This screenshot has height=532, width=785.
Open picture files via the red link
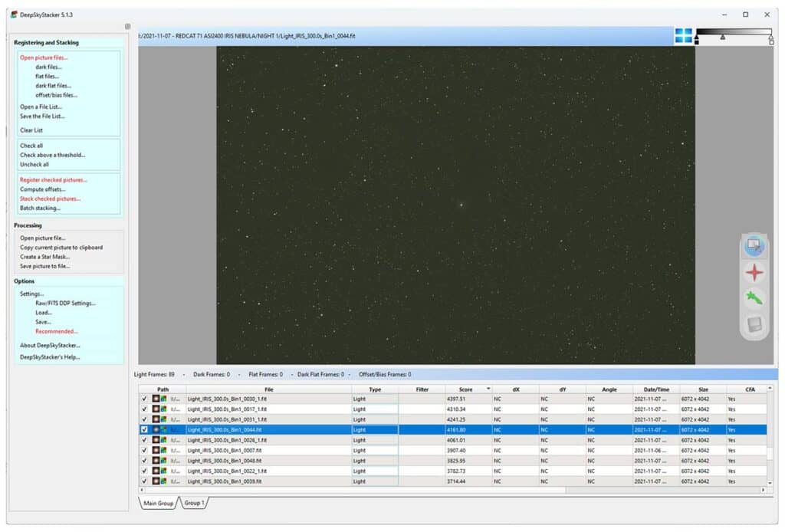[x=44, y=56]
